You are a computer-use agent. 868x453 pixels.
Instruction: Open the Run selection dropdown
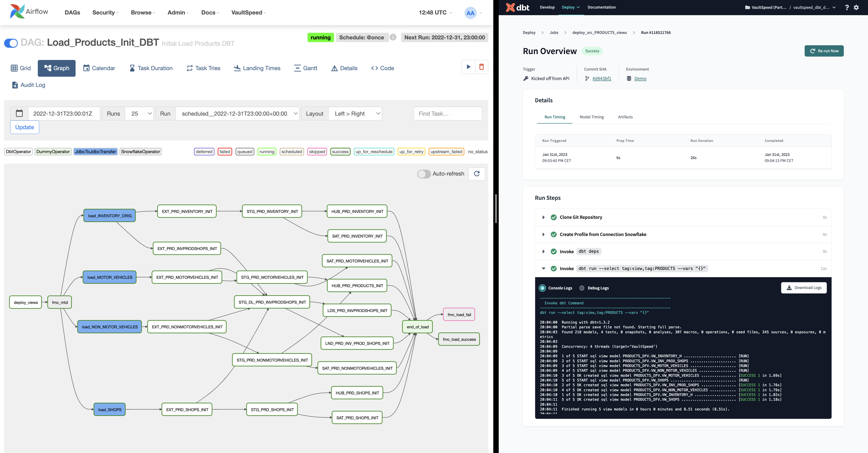237,114
